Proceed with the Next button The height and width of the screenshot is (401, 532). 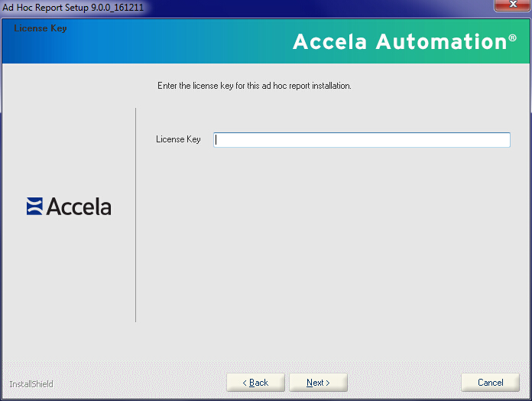click(318, 383)
